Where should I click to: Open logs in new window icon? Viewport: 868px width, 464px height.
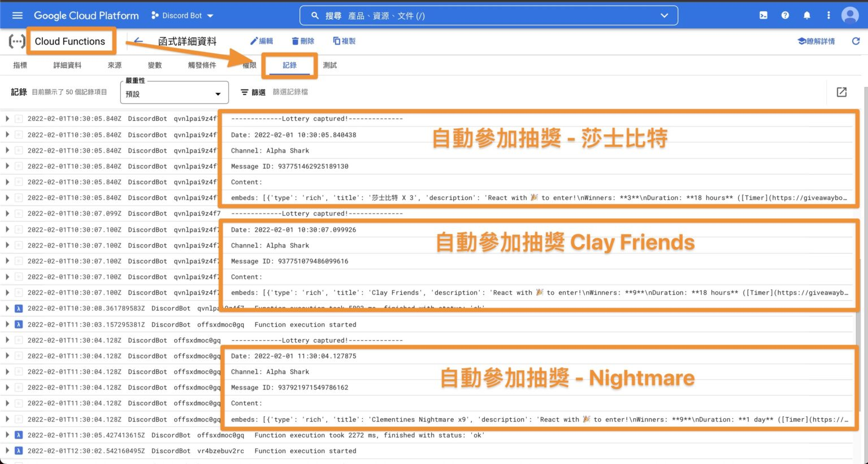[x=841, y=92]
